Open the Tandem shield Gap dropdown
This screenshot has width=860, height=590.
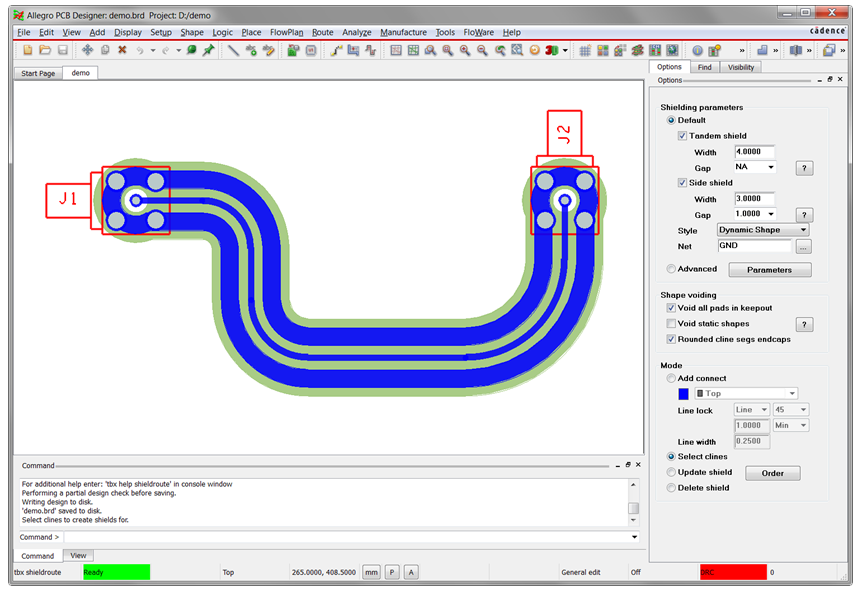coord(755,167)
